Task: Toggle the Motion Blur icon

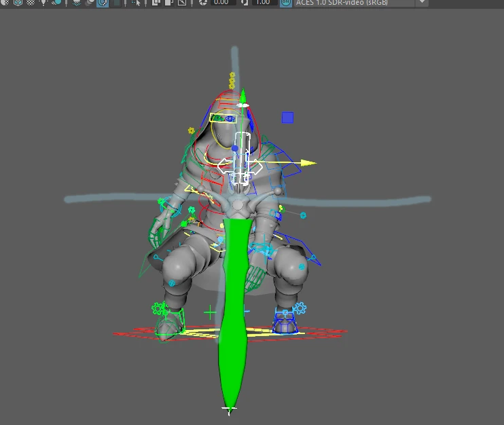Action: 90,2
